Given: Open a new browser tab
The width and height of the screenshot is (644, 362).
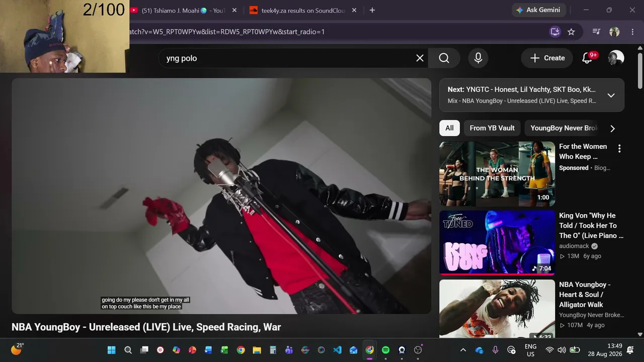Looking at the screenshot, I should coord(372,10).
